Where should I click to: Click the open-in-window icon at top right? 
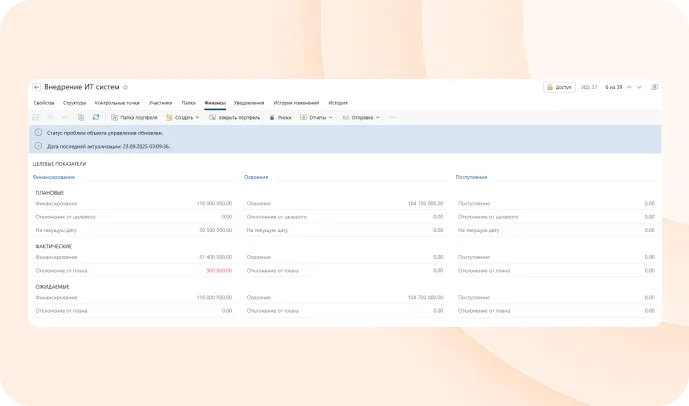(654, 88)
